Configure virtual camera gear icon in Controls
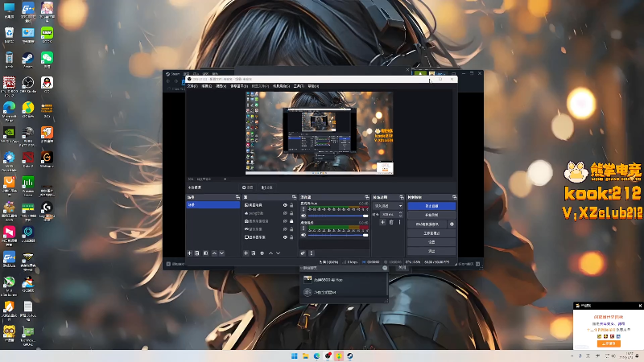 click(452, 224)
